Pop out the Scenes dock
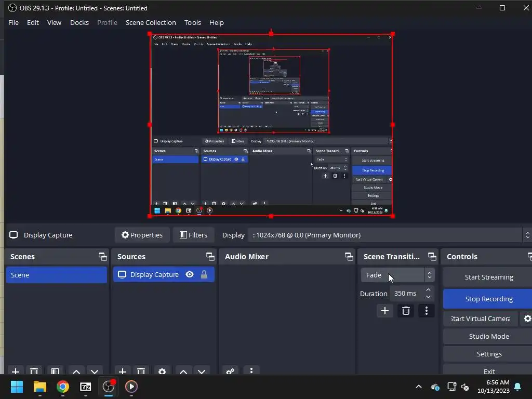This screenshot has height=399, width=532. (102, 257)
